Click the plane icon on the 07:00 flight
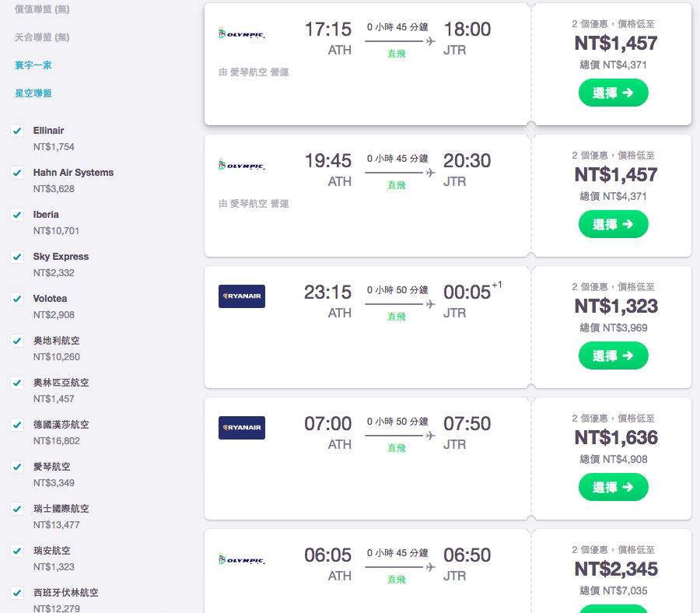The height and width of the screenshot is (613, 700). (430, 436)
